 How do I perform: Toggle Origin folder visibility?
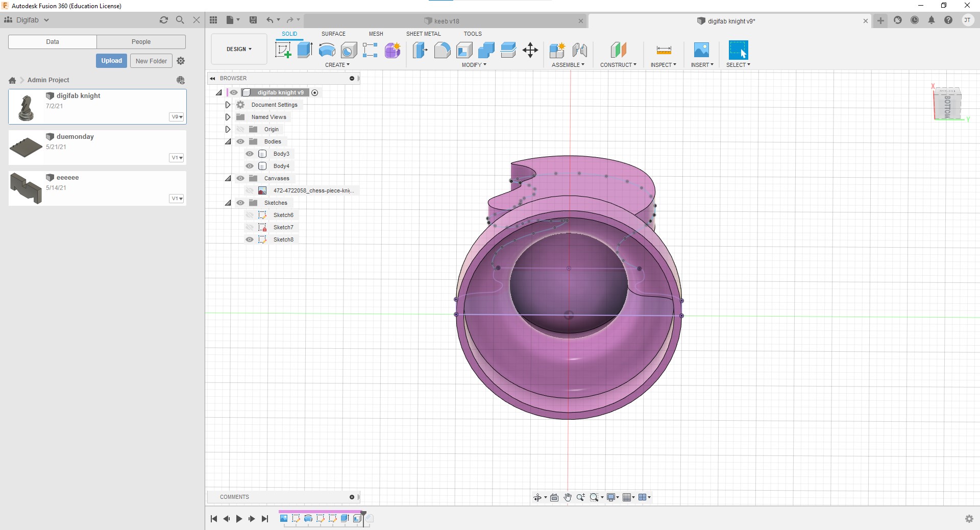click(x=240, y=129)
